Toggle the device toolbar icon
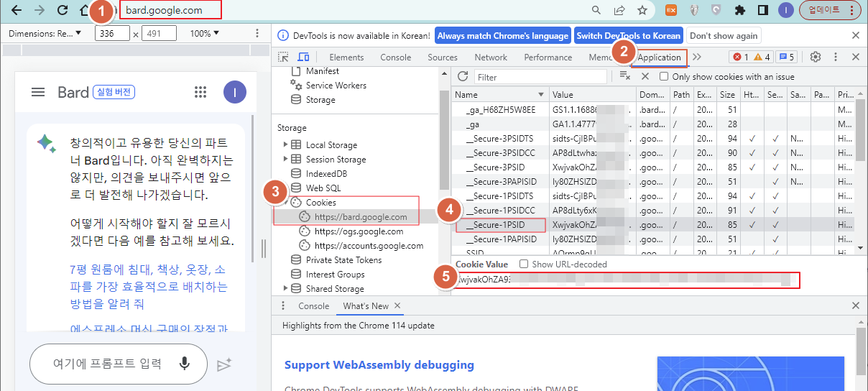Screen dimensions: 868x391 (x=303, y=57)
